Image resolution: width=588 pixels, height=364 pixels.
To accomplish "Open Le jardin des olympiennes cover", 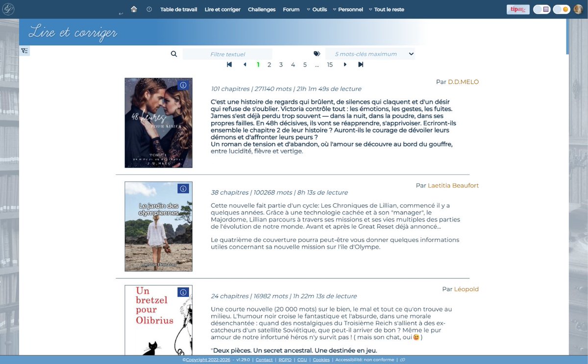I will coord(158,226).
